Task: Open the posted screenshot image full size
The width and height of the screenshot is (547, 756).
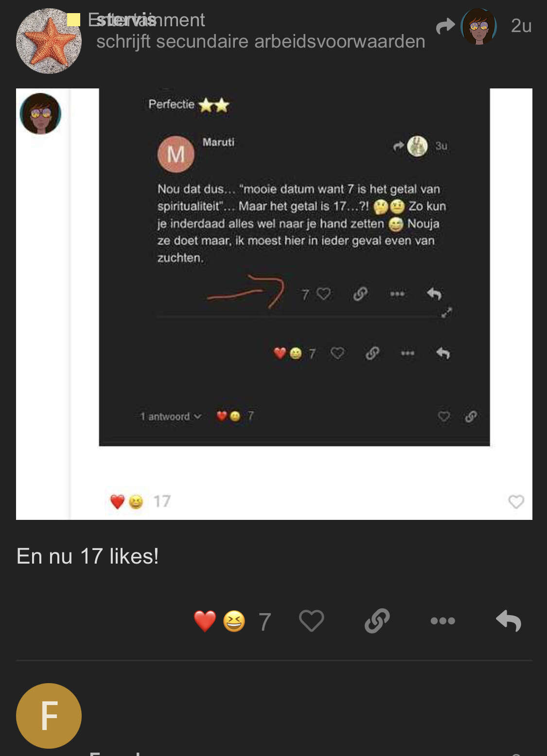Action: pyautogui.click(x=274, y=304)
